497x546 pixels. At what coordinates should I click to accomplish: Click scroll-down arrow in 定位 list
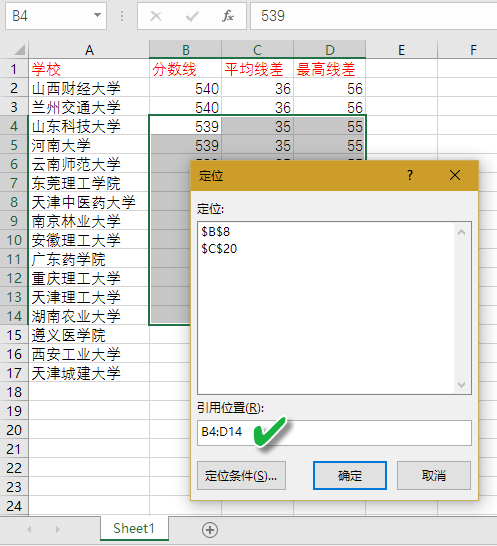click(461, 384)
